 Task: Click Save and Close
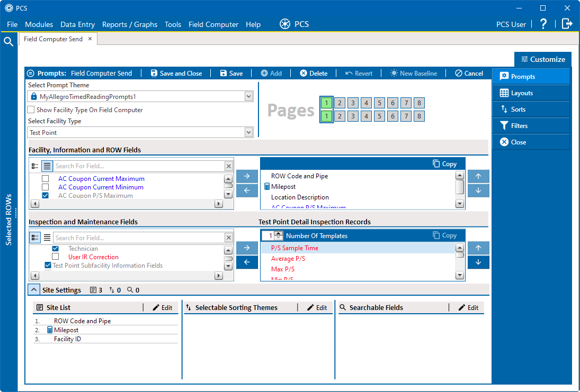coord(176,73)
